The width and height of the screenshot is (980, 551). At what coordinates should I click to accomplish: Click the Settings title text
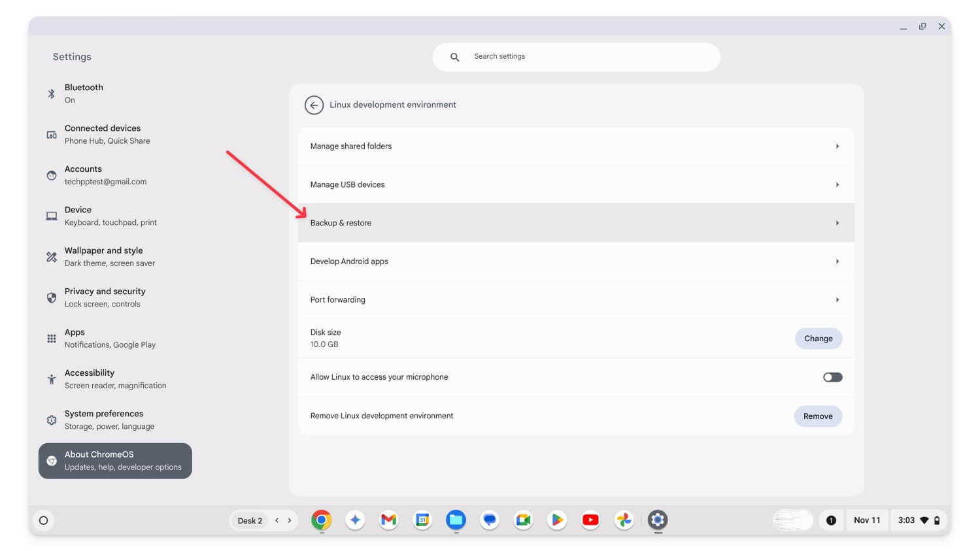pyautogui.click(x=72, y=57)
